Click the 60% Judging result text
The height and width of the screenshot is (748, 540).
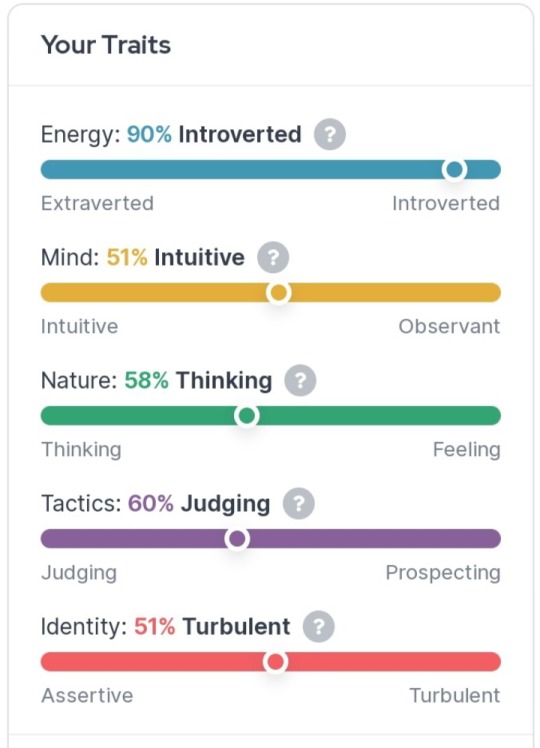199,504
